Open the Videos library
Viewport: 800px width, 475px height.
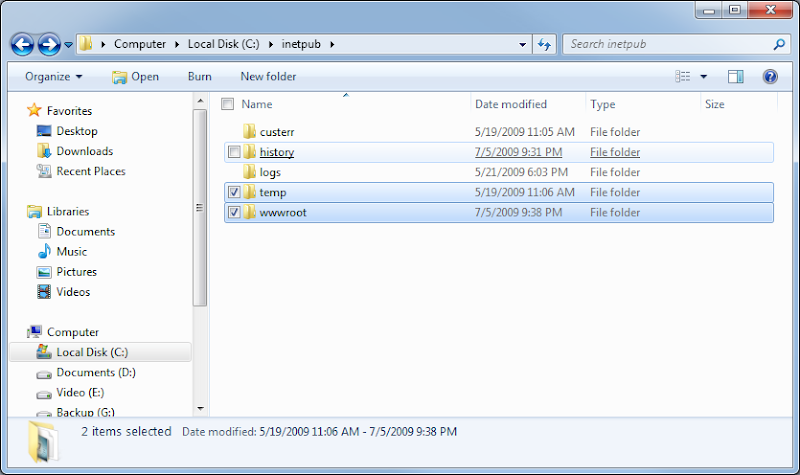click(x=73, y=292)
